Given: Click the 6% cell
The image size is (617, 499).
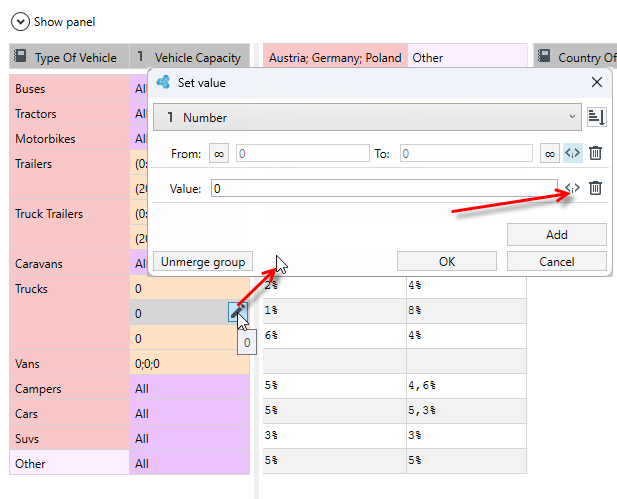Looking at the screenshot, I should pos(334,335).
